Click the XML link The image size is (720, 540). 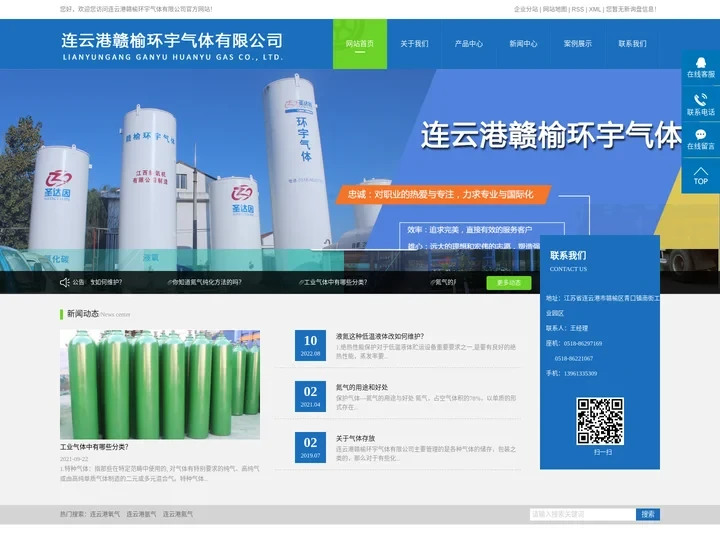coord(595,9)
